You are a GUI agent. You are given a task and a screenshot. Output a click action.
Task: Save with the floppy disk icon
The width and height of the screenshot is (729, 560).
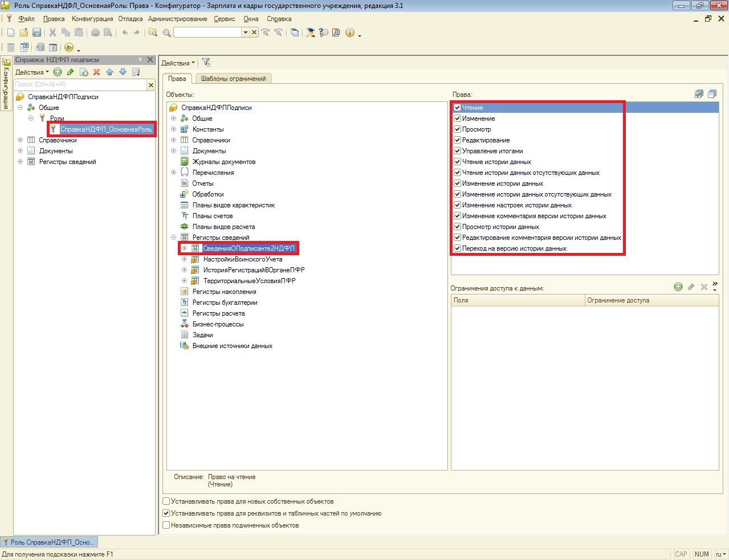36,32
